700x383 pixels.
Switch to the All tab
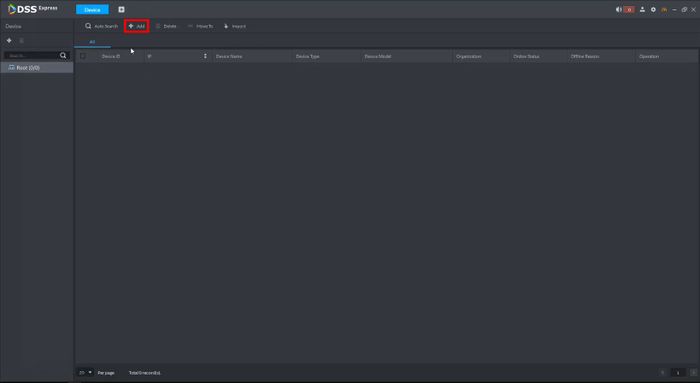coord(92,42)
